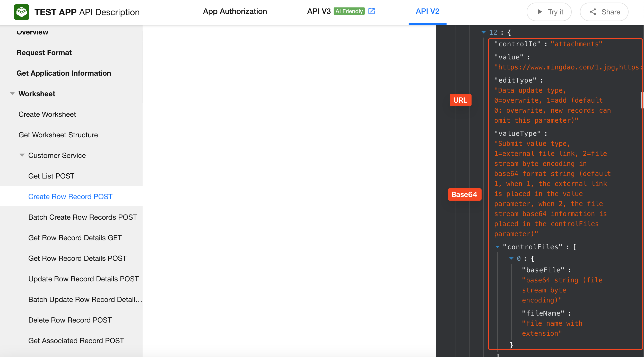Click the AI Friendly badge

349,11
